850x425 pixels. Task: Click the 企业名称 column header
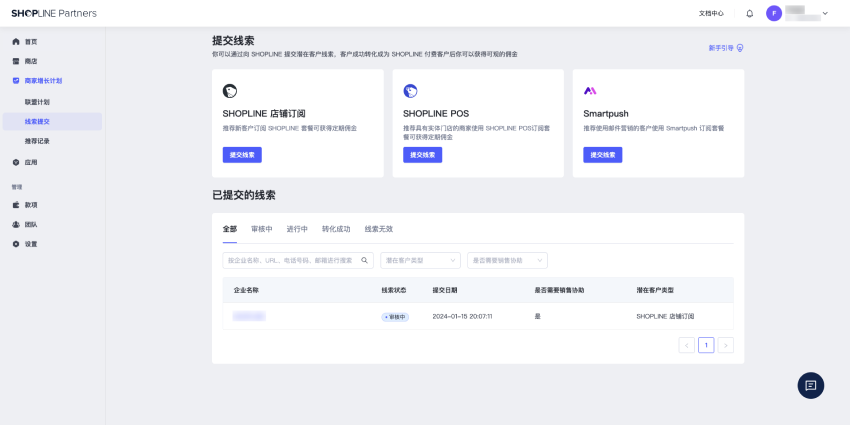(x=246, y=290)
